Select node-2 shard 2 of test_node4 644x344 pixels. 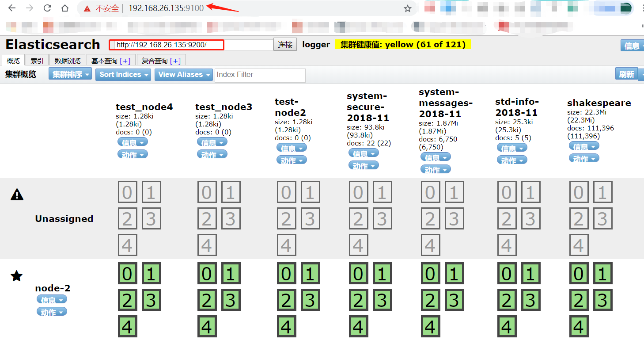tap(127, 300)
